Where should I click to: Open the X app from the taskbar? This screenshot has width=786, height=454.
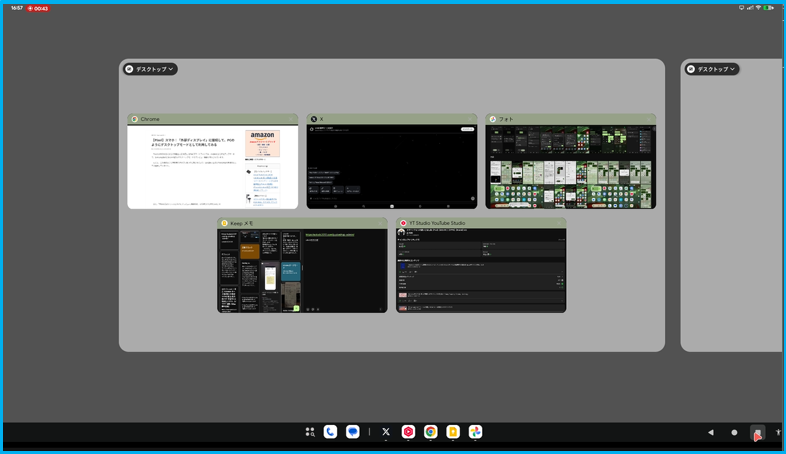tap(386, 432)
